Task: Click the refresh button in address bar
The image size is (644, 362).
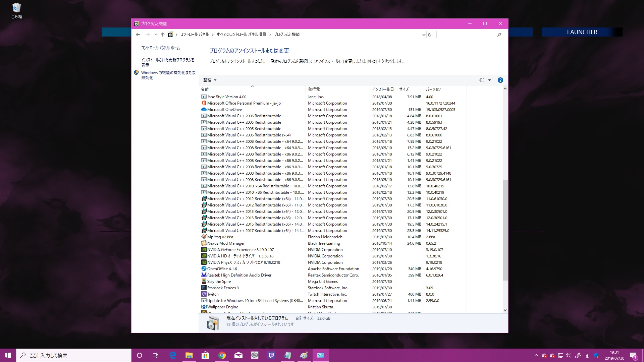Action: (429, 35)
